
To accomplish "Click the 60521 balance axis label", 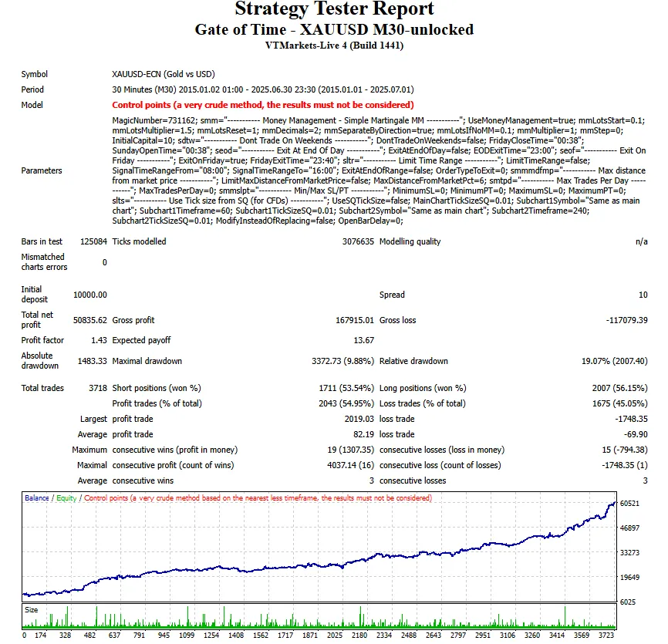I will click(x=629, y=504).
